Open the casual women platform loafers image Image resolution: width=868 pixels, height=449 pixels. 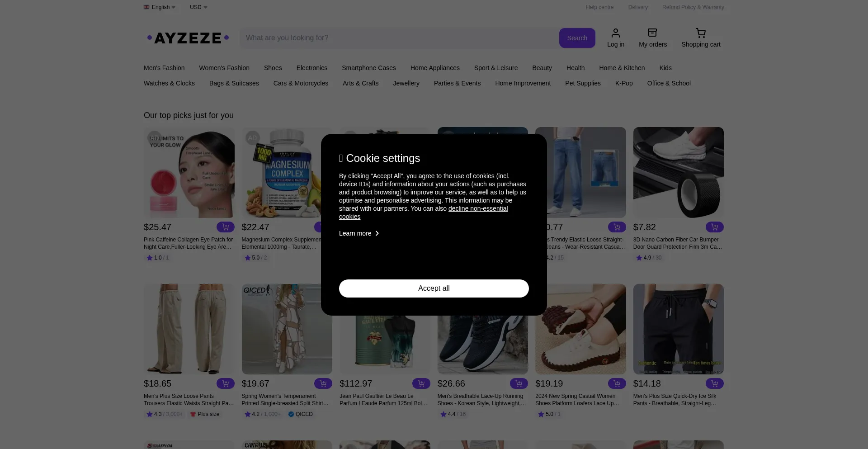[x=580, y=329]
